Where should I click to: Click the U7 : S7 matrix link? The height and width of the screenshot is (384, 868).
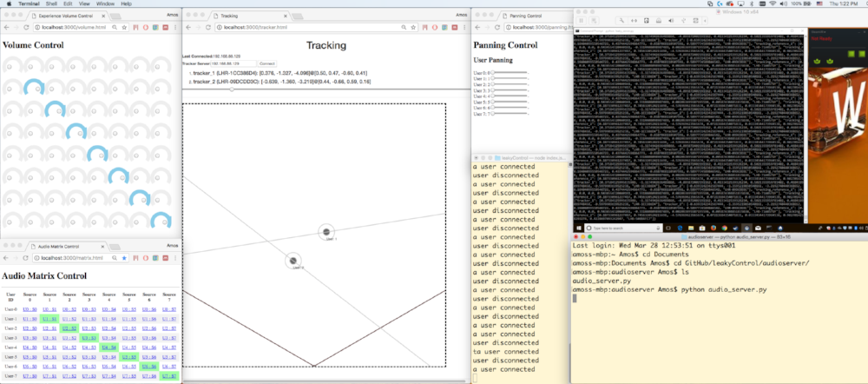click(x=169, y=376)
